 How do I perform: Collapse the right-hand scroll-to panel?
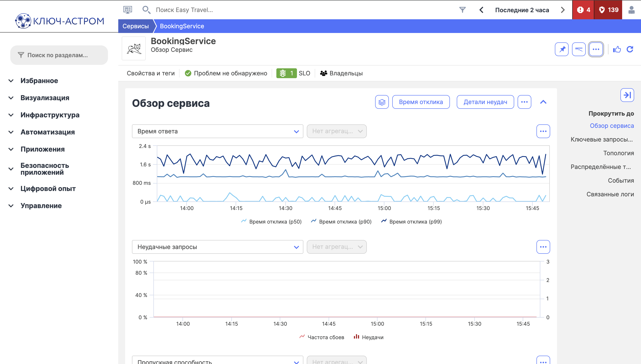click(627, 95)
